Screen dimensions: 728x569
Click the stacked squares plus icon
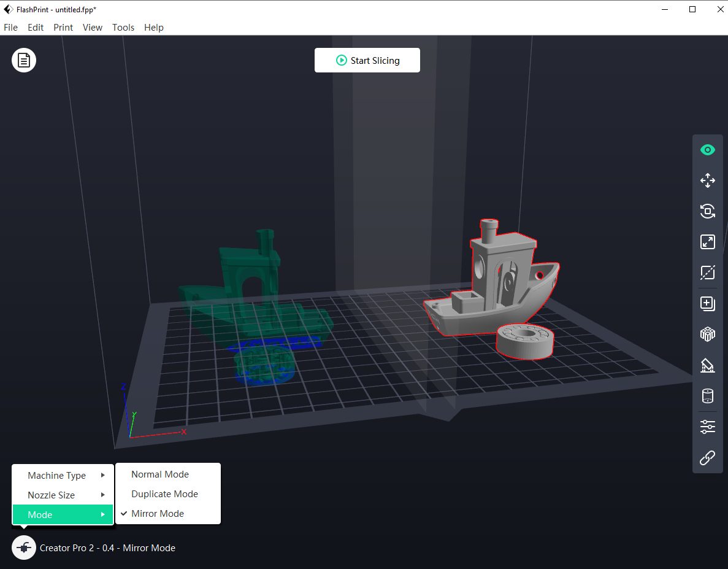click(x=708, y=303)
